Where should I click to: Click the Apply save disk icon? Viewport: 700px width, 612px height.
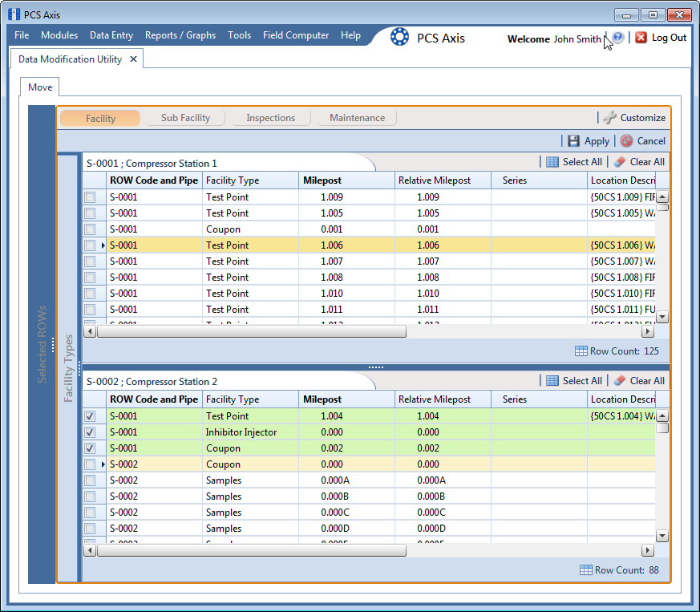click(x=573, y=141)
